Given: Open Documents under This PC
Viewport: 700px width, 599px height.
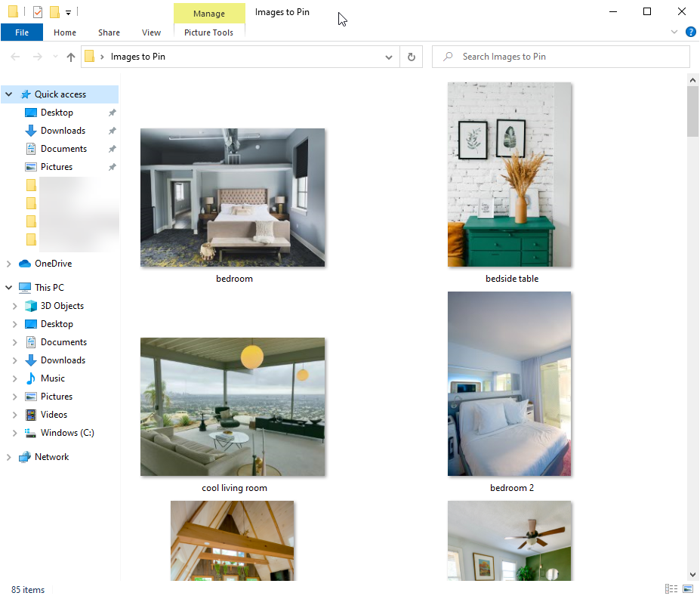Looking at the screenshot, I should [63, 342].
